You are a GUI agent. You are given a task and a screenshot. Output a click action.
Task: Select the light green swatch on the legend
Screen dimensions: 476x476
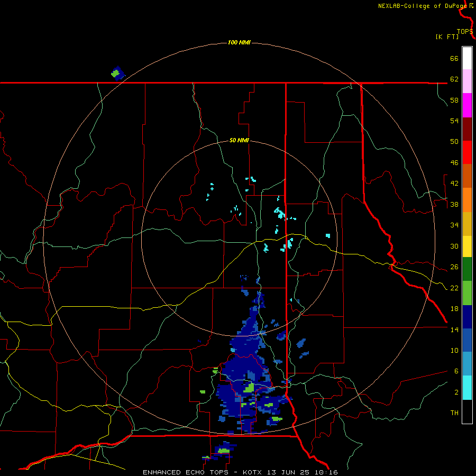click(x=467, y=293)
